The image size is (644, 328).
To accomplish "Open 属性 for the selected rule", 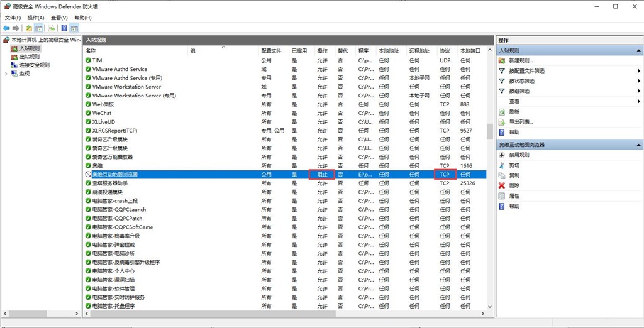I will tap(514, 196).
